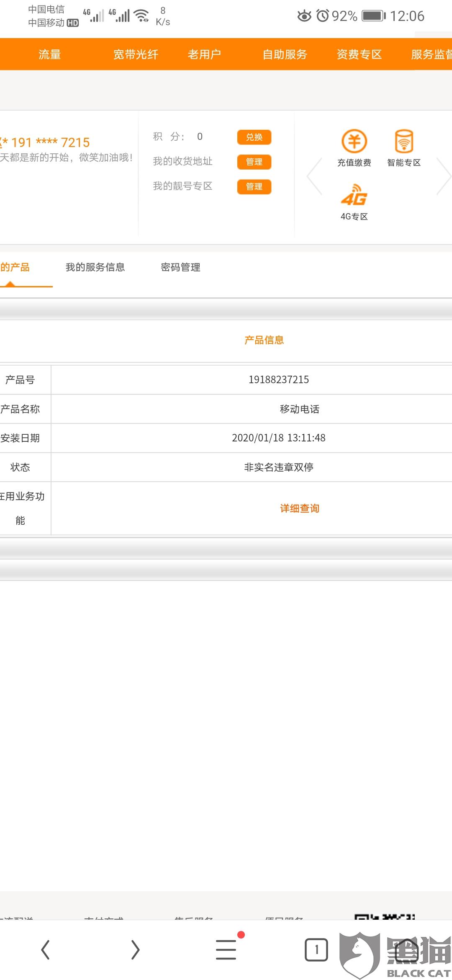Click the 产品名称 row label
Viewport: 452px width, 980px height.
point(20,409)
